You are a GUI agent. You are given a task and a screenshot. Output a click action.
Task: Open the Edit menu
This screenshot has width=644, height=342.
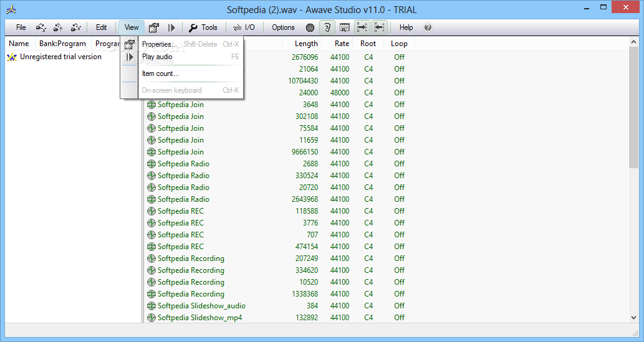coord(102,27)
